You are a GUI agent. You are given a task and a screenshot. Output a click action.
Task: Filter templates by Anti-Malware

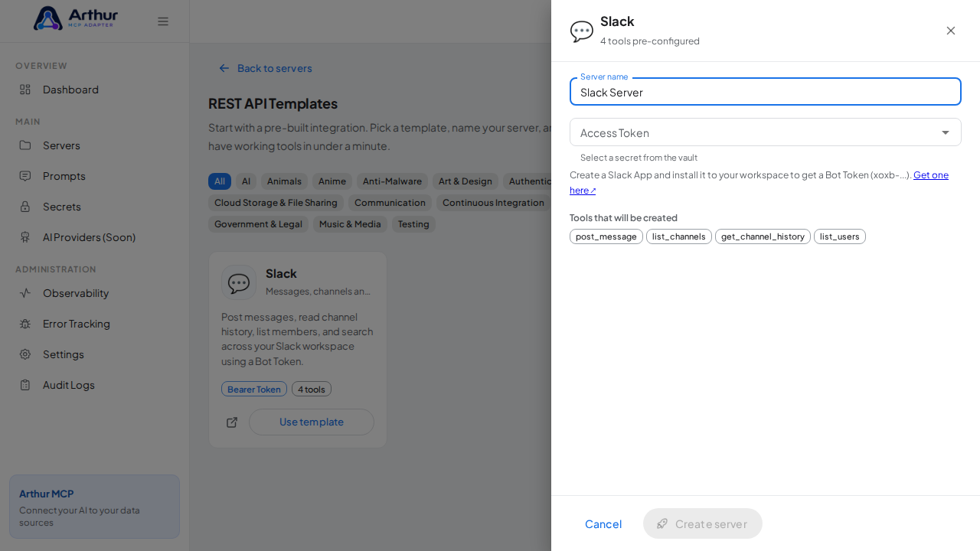392,181
